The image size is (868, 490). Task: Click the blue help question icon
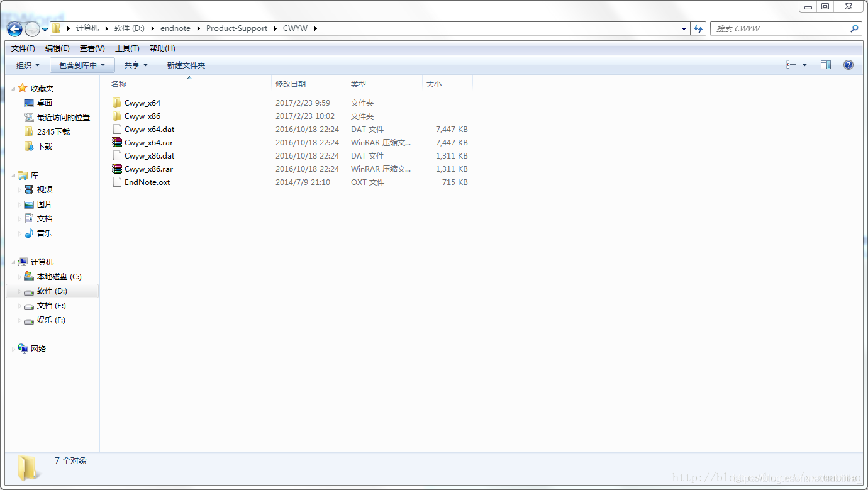[849, 65]
